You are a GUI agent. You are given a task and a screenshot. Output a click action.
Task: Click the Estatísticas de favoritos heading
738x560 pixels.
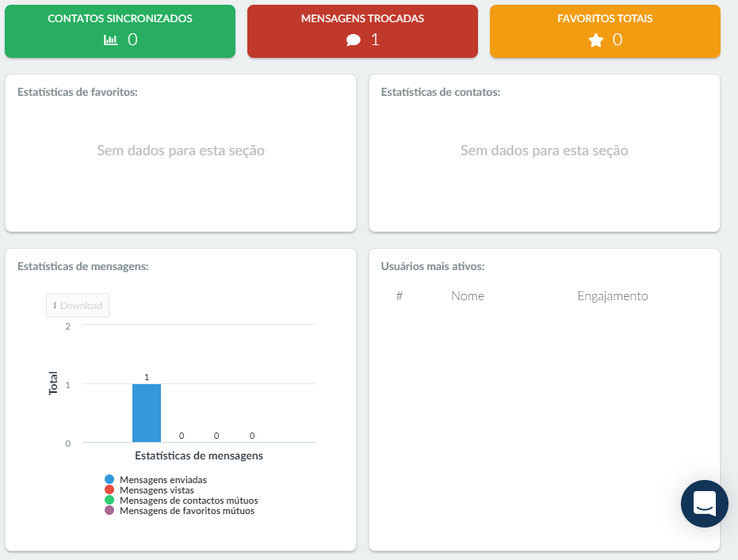click(x=78, y=92)
